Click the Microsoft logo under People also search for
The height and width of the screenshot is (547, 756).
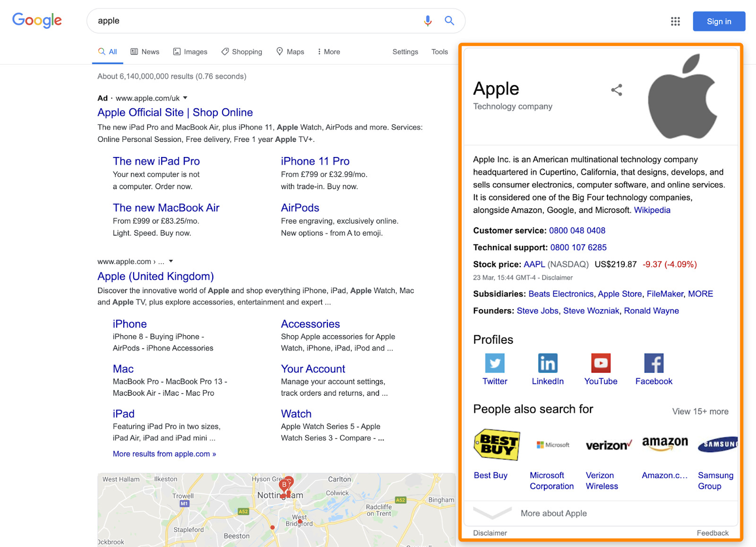point(552,444)
